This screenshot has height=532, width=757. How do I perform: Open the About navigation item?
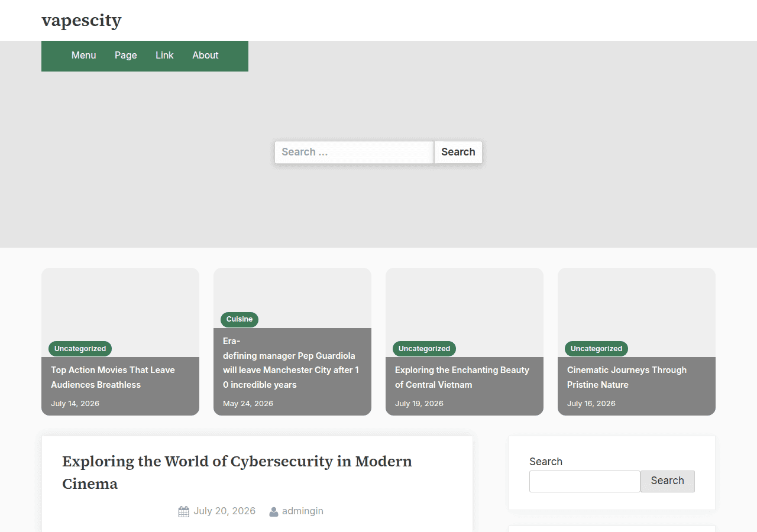205,56
